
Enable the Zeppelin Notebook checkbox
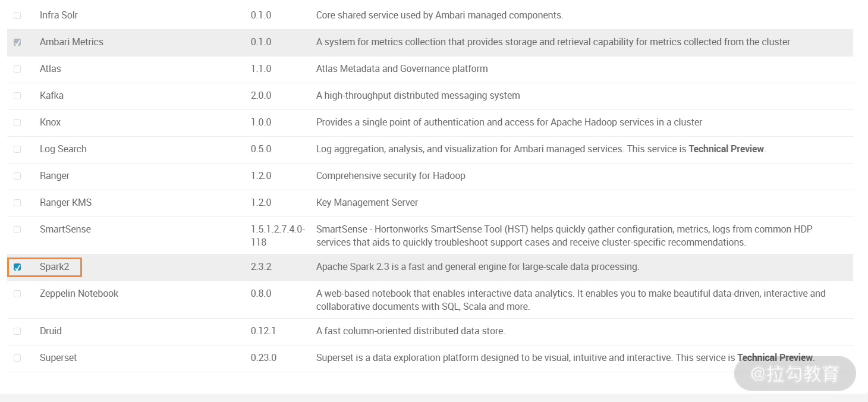(17, 294)
